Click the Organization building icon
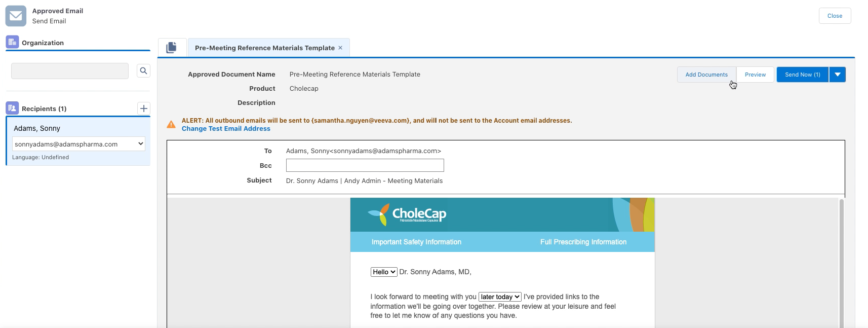The image size is (868, 328). coord(12,42)
